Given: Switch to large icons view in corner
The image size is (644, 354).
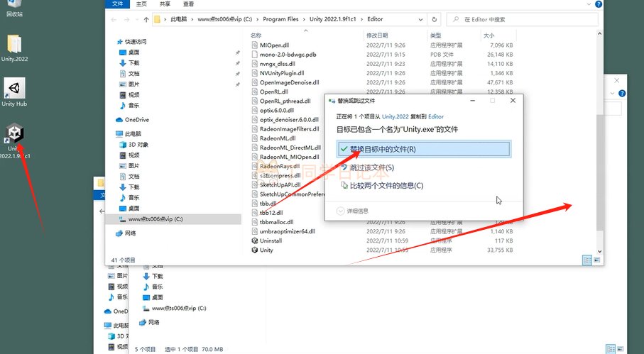Looking at the screenshot, I should pyautogui.click(x=597, y=260).
